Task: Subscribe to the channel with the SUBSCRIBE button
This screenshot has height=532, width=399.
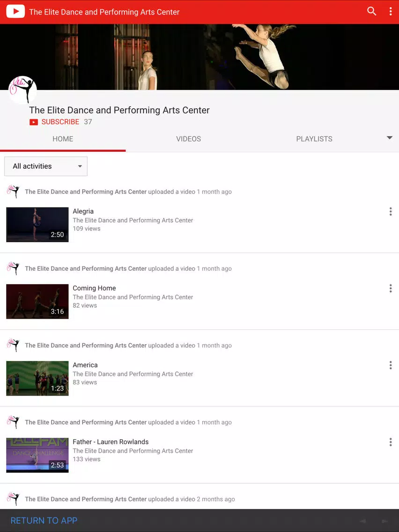Action: pyautogui.click(x=54, y=122)
